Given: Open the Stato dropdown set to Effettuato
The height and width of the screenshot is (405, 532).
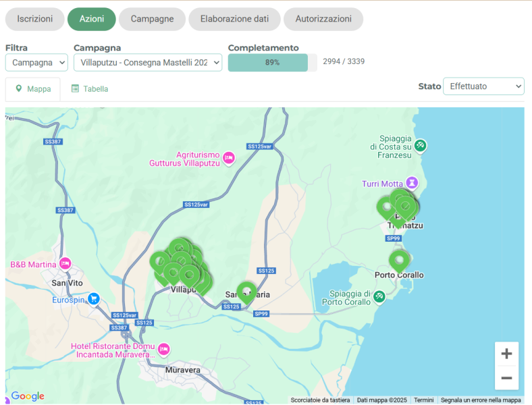Looking at the screenshot, I should 483,86.
